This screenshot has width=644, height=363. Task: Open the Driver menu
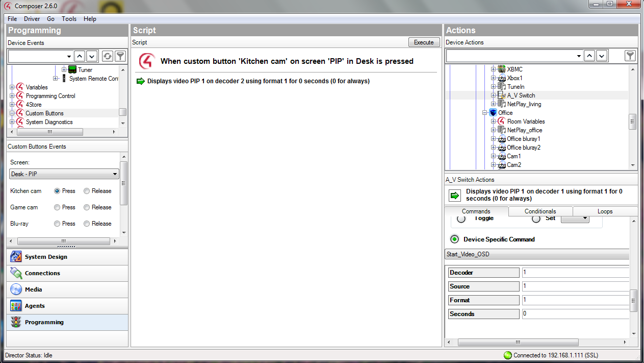pos(32,19)
